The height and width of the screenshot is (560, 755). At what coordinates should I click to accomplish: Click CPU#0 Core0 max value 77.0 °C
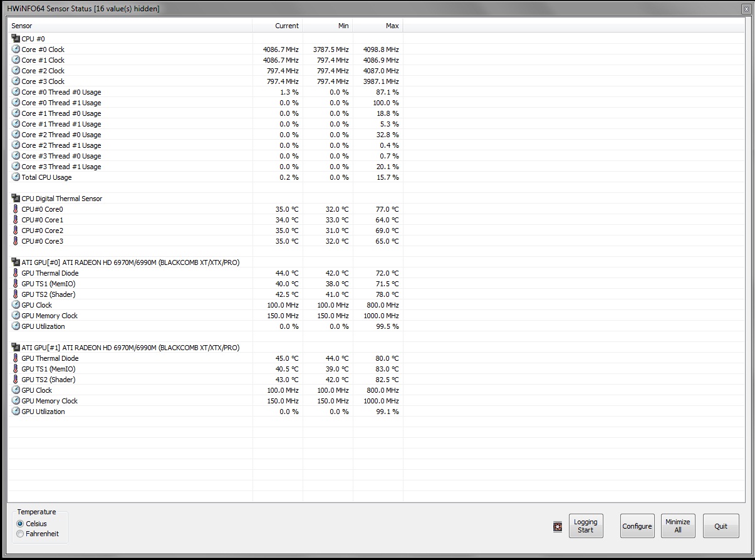[x=386, y=209]
